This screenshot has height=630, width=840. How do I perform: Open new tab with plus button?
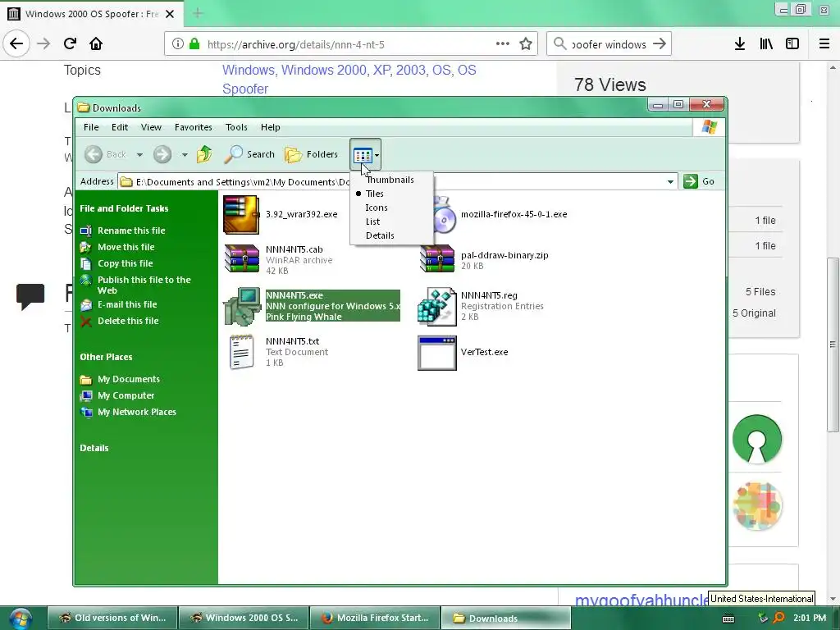198,13
